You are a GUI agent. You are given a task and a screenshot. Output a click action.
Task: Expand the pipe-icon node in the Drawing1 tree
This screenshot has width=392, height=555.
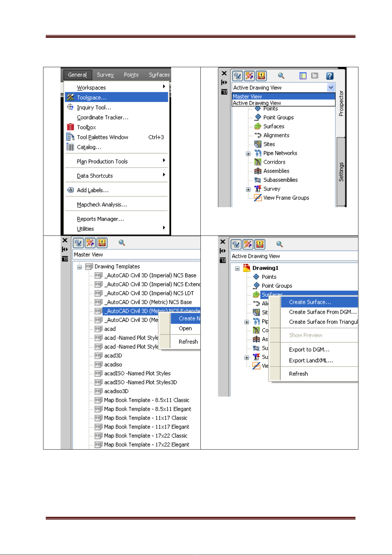coord(247,322)
